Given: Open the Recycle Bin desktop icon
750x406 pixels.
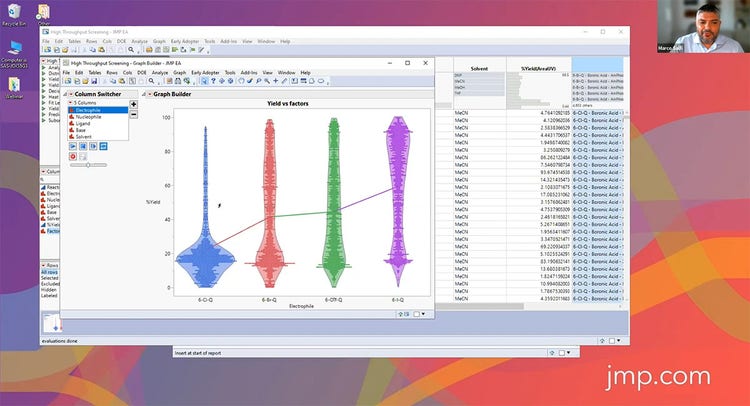Looking at the screenshot, I should [x=14, y=15].
